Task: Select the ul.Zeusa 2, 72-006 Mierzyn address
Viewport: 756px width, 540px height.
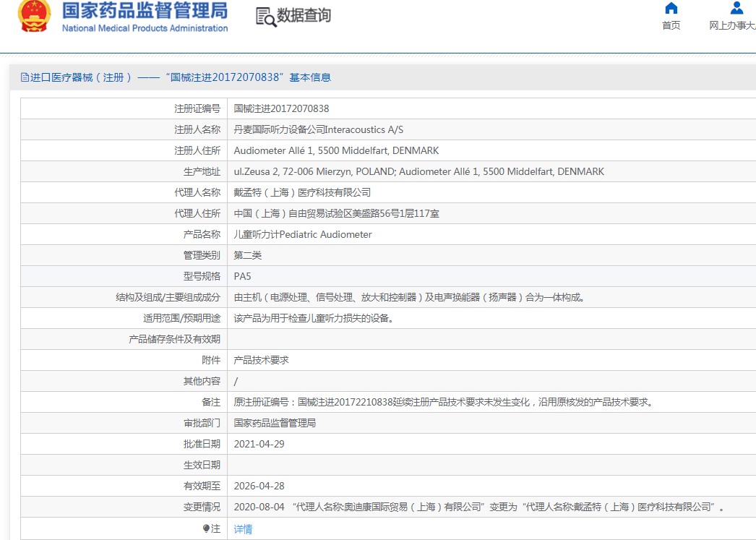Action: 419,171
